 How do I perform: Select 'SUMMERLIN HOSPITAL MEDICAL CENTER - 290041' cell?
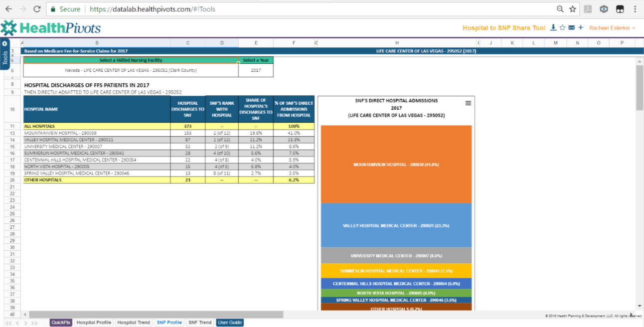pyautogui.click(x=97, y=153)
